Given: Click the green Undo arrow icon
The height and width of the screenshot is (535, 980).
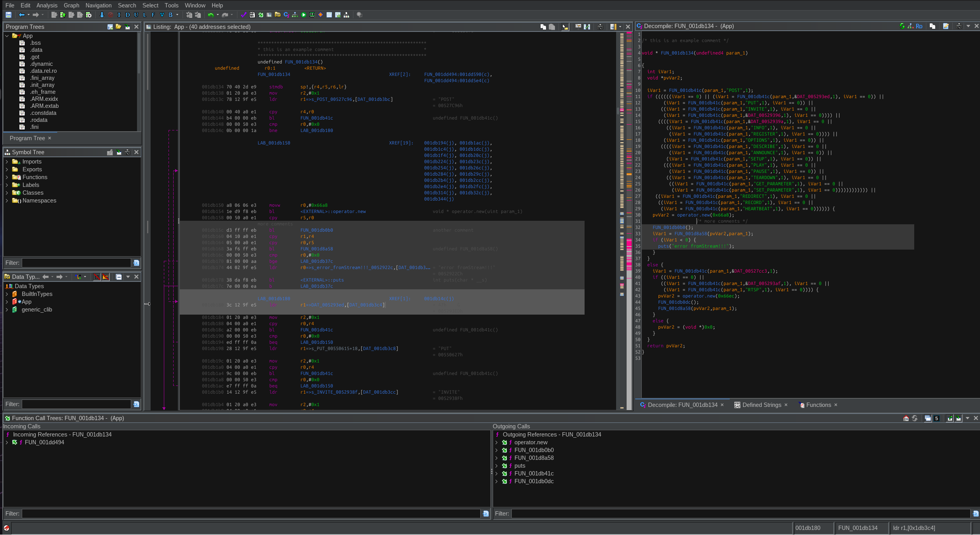Looking at the screenshot, I should point(211,15).
